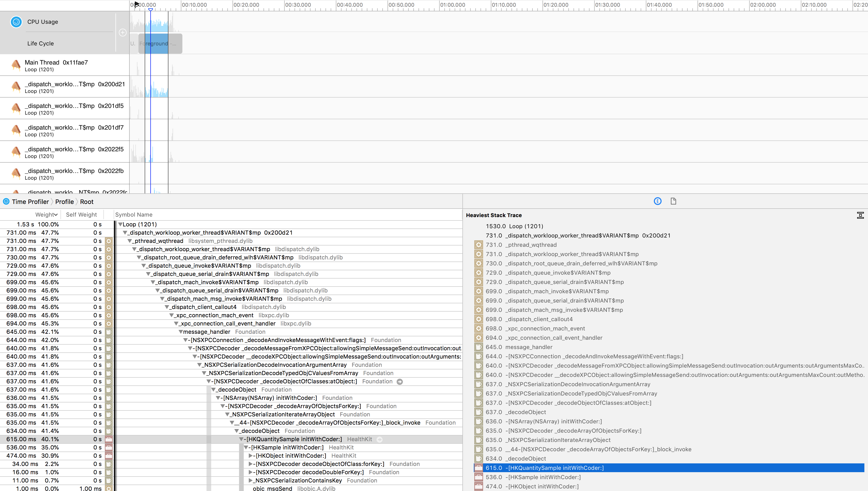Click the thread 0x2022f5 track icon

(16, 152)
